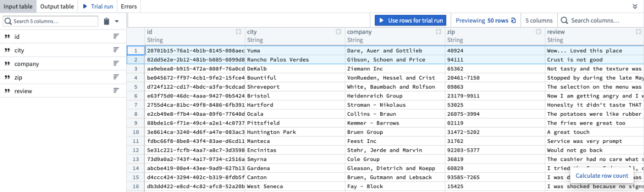Open the Errors tab

click(129, 6)
